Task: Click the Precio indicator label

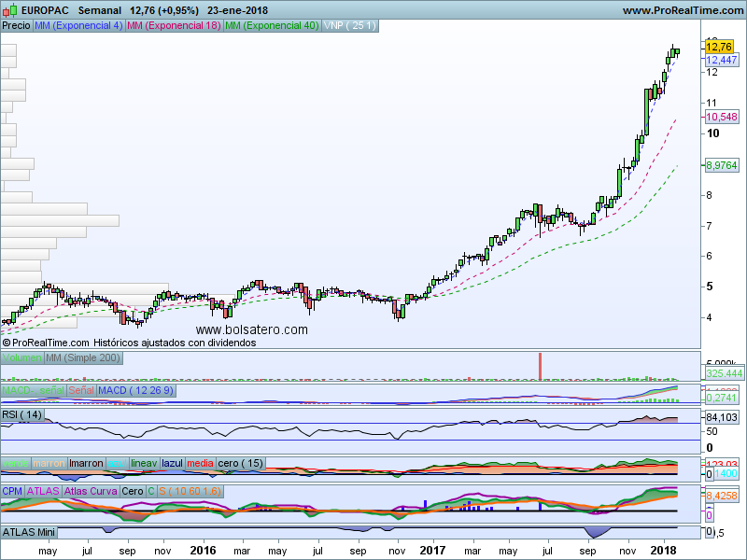Action: (16, 26)
